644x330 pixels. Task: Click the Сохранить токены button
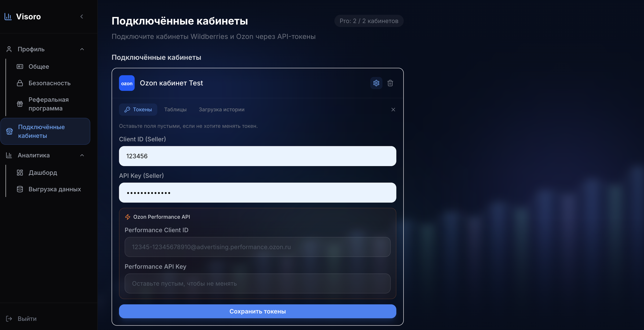point(258,311)
